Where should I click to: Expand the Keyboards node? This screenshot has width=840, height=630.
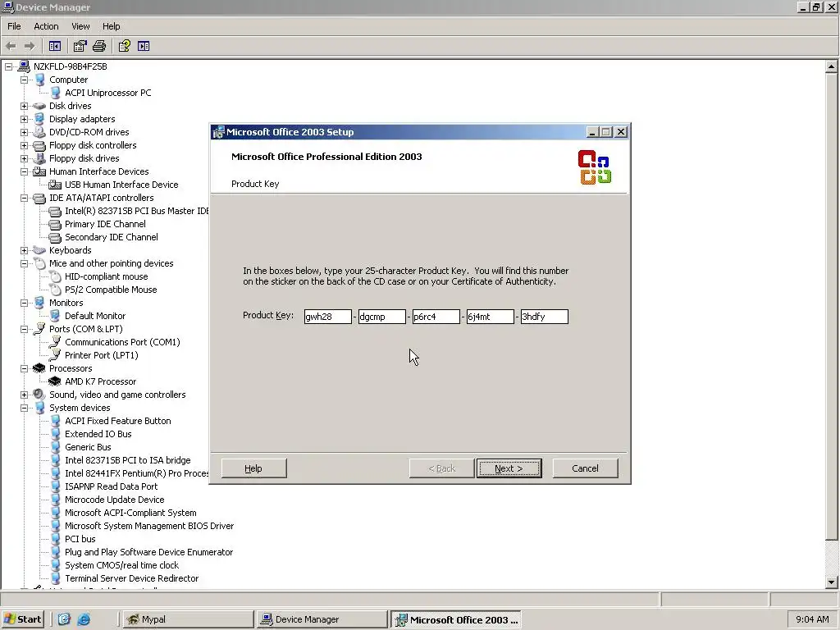[x=24, y=250]
